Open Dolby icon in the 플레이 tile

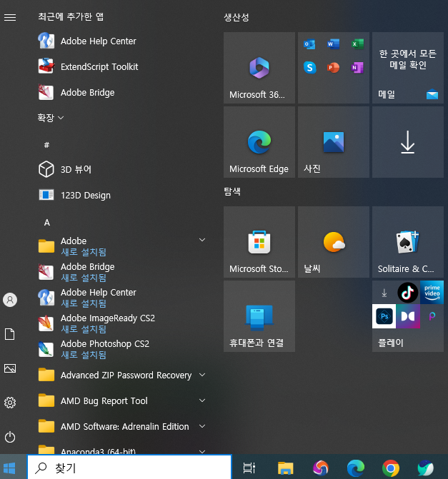coord(408,316)
